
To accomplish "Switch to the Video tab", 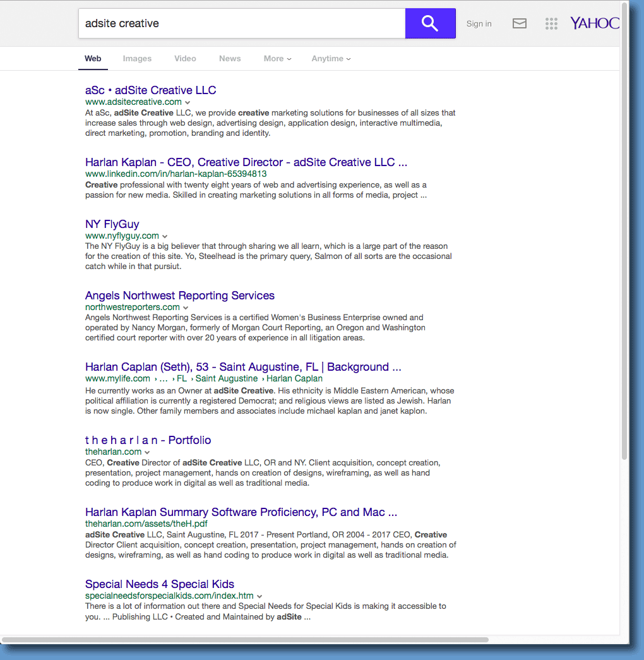I will pyautogui.click(x=185, y=59).
